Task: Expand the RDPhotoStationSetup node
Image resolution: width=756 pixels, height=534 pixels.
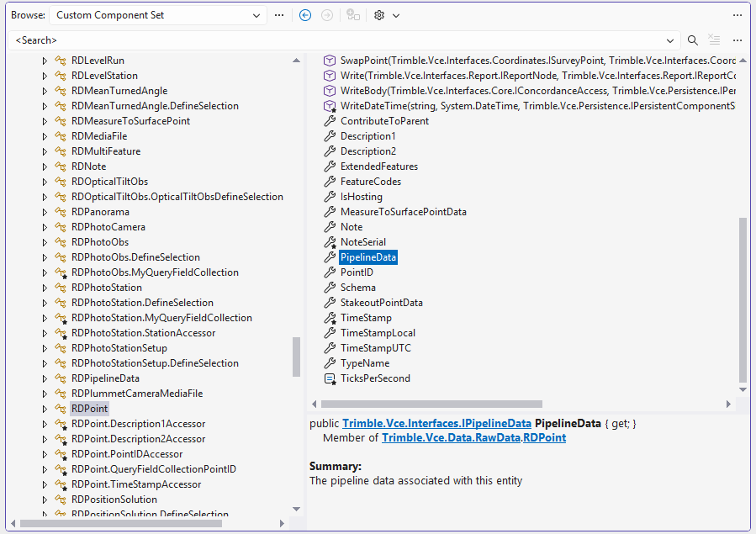Action: (45, 348)
